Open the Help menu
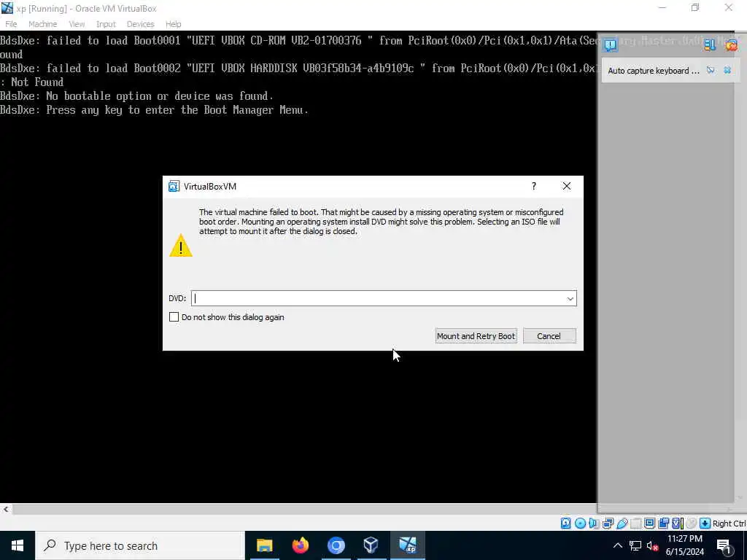Viewport: 747px width, 560px height. [173, 24]
